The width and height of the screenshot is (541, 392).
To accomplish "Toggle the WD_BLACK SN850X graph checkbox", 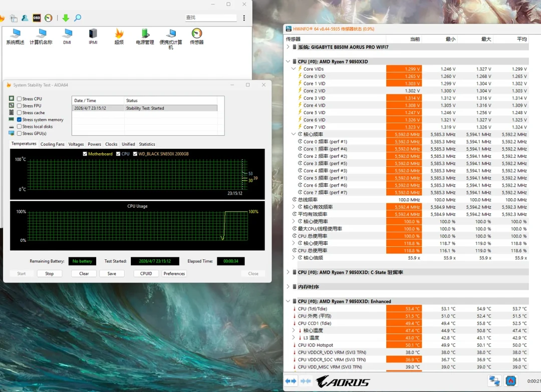I will pos(135,154).
